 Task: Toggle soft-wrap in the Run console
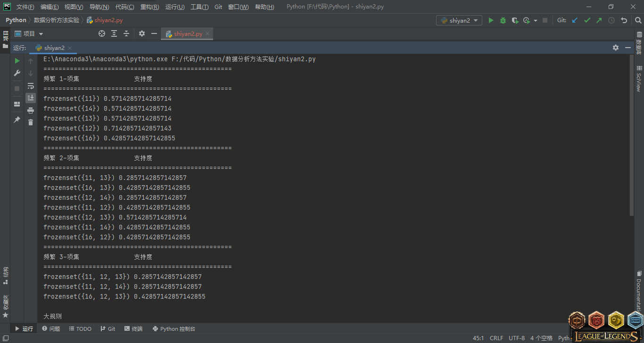(x=31, y=86)
